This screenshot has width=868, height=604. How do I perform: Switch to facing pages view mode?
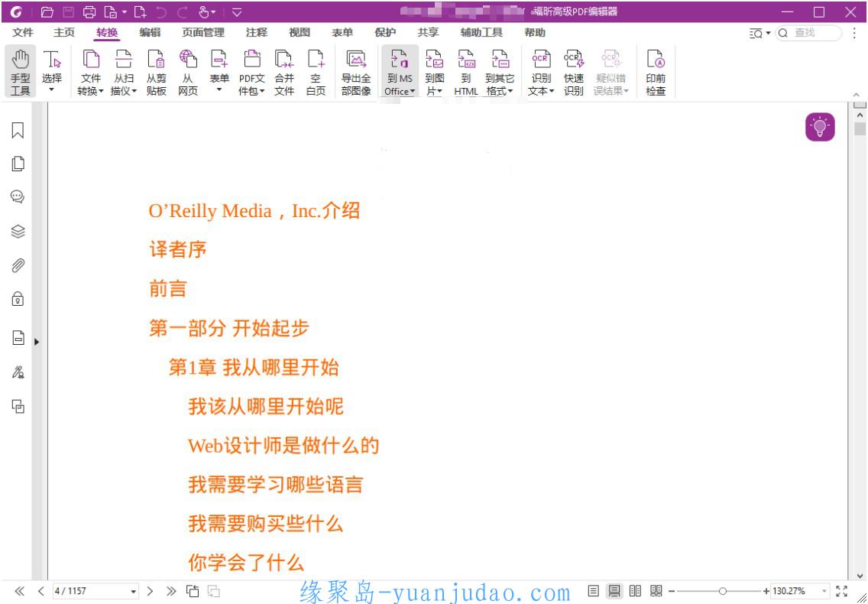(635, 591)
